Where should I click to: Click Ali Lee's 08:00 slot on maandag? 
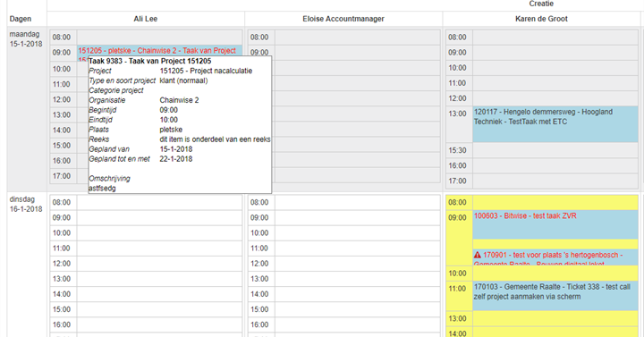(159, 38)
